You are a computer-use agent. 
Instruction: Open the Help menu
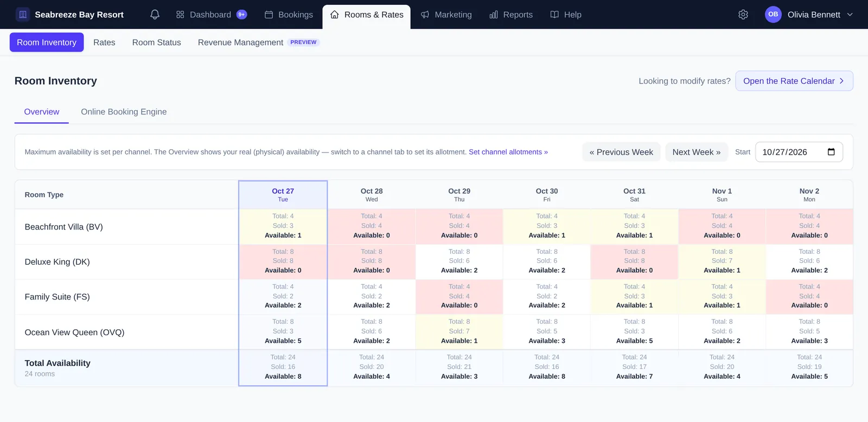pos(566,15)
